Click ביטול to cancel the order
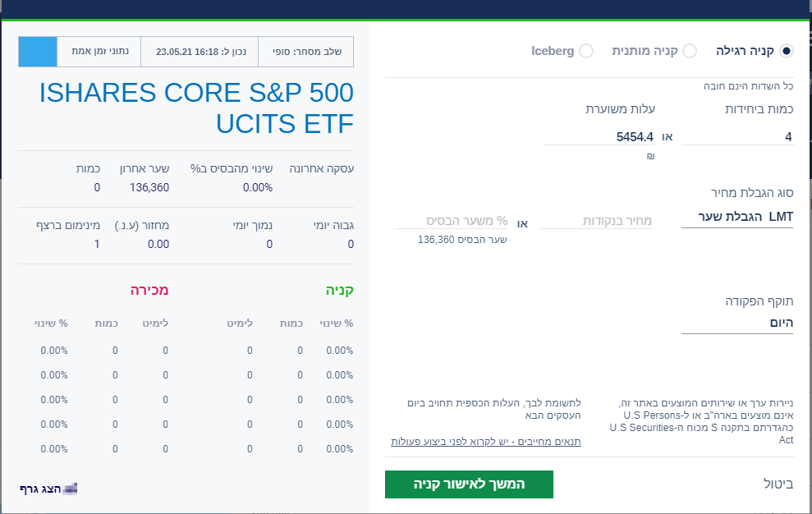The width and height of the screenshot is (812, 514). coord(773,484)
